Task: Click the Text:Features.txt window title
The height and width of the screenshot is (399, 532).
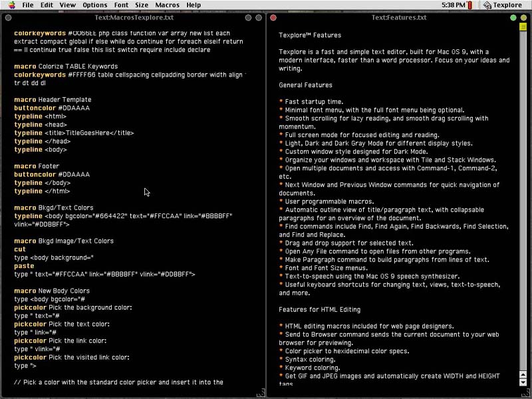Action: point(399,18)
